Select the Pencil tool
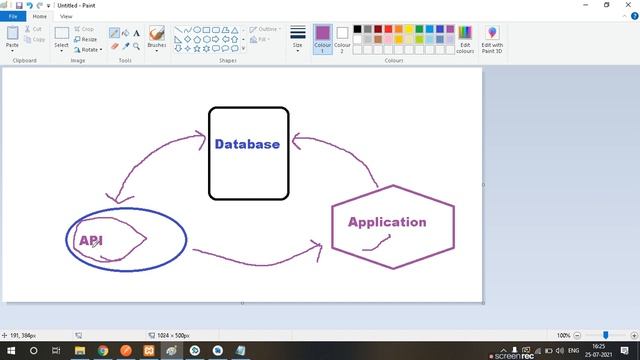The width and height of the screenshot is (640, 360). [x=114, y=33]
